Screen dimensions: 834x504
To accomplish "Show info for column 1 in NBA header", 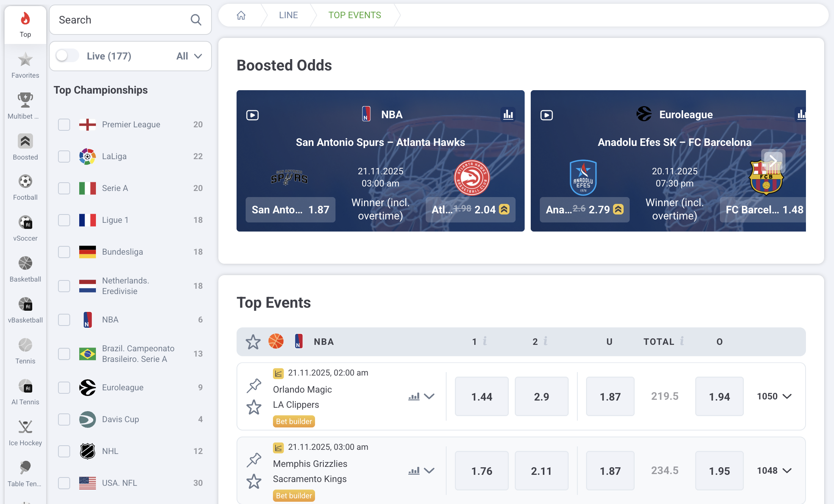I will tap(485, 341).
